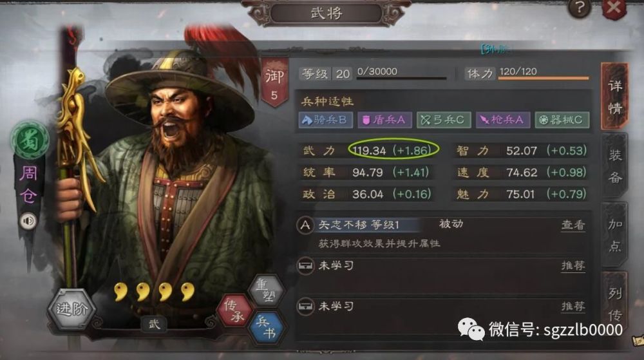Open the blue 兵书 war manual hexagon
This screenshot has width=644, height=360.
point(267,327)
